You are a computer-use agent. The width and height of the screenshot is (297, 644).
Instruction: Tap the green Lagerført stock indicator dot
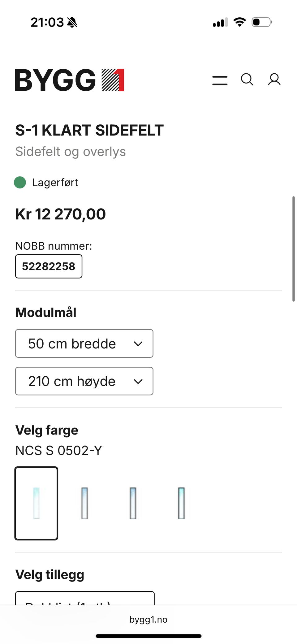pyautogui.click(x=20, y=182)
